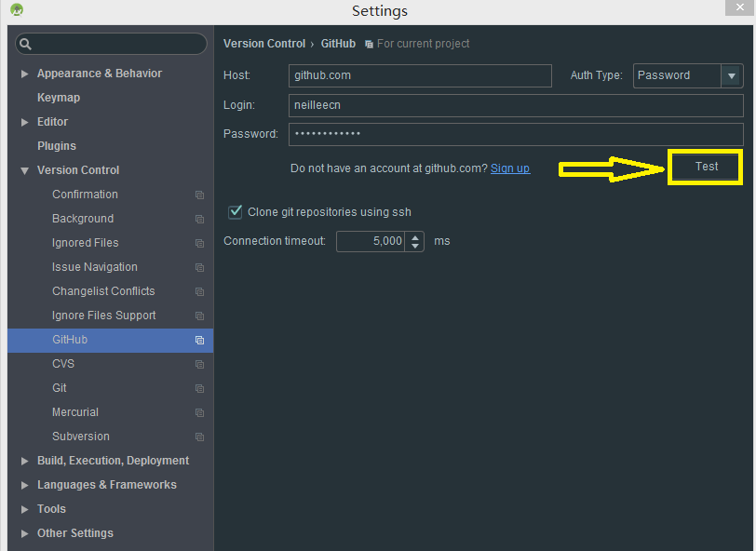Expand Languages & Frameworks section
The width and height of the screenshot is (756, 551).
(x=24, y=486)
